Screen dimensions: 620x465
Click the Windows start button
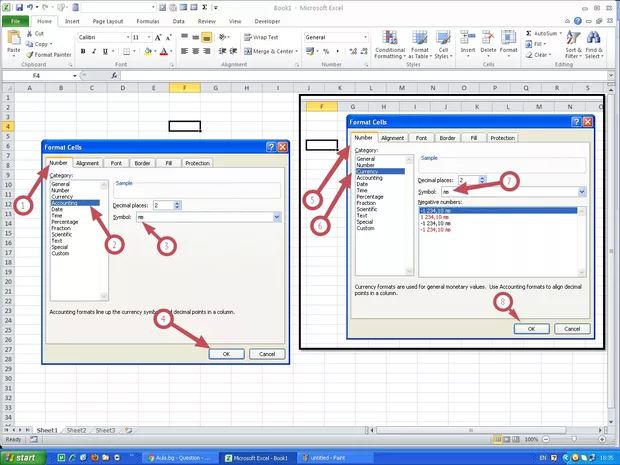point(23,457)
